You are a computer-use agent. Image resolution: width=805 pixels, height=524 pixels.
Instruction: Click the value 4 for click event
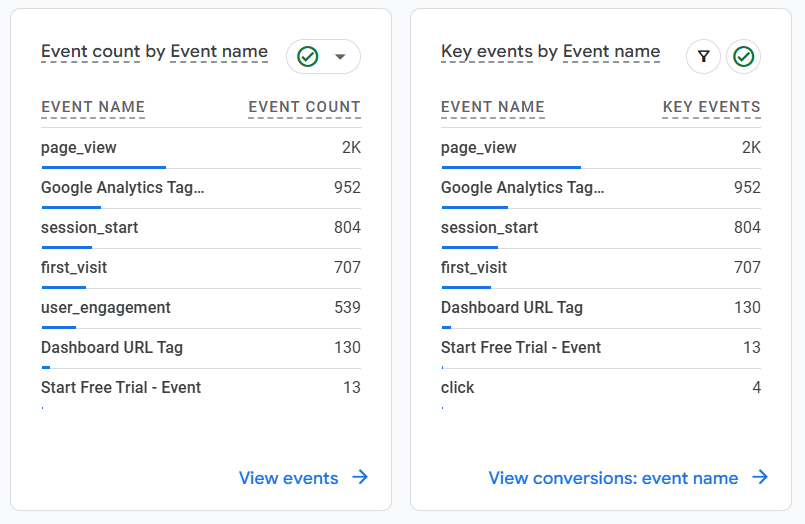click(x=756, y=387)
